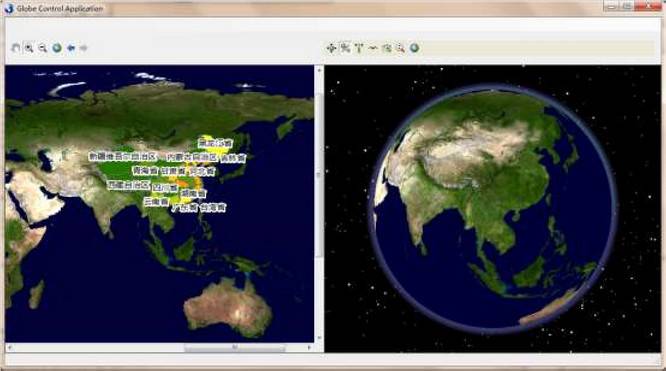Click the vertical scrollbar down arrow

coord(319,338)
